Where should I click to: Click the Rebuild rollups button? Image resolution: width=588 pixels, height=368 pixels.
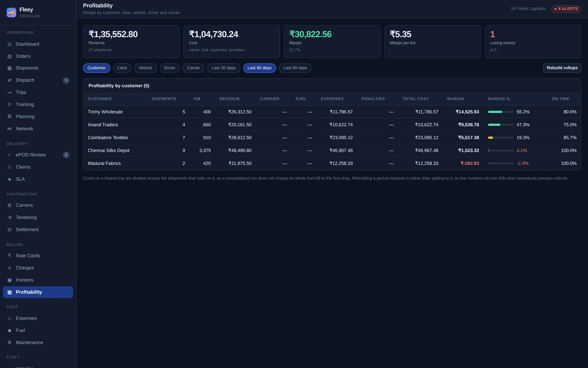pyautogui.click(x=562, y=68)
